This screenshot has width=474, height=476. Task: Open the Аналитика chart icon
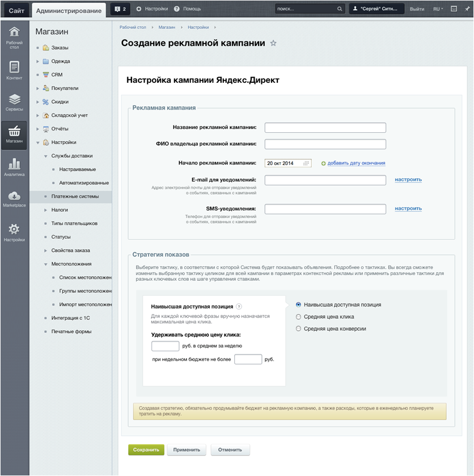coord(14,164)
